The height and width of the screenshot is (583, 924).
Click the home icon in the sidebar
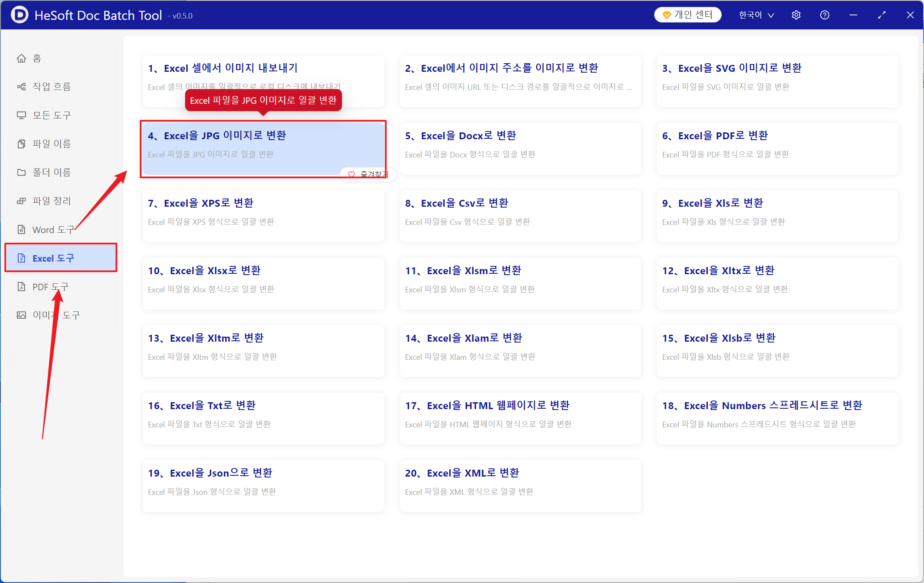click(x=21, y=58)
